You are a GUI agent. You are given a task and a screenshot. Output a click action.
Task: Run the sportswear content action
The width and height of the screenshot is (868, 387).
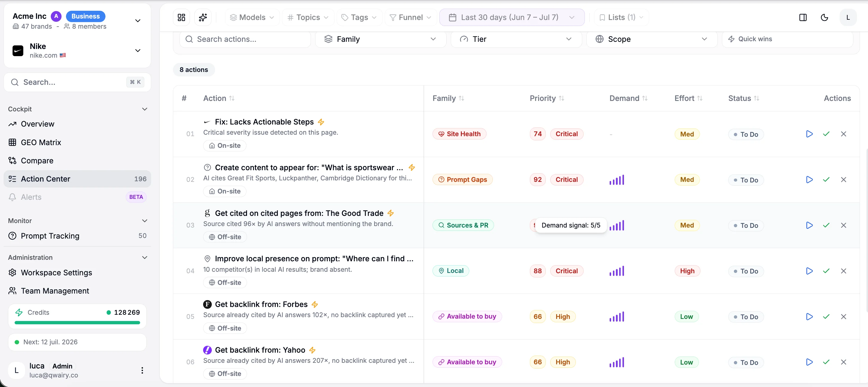pos(809,180)
